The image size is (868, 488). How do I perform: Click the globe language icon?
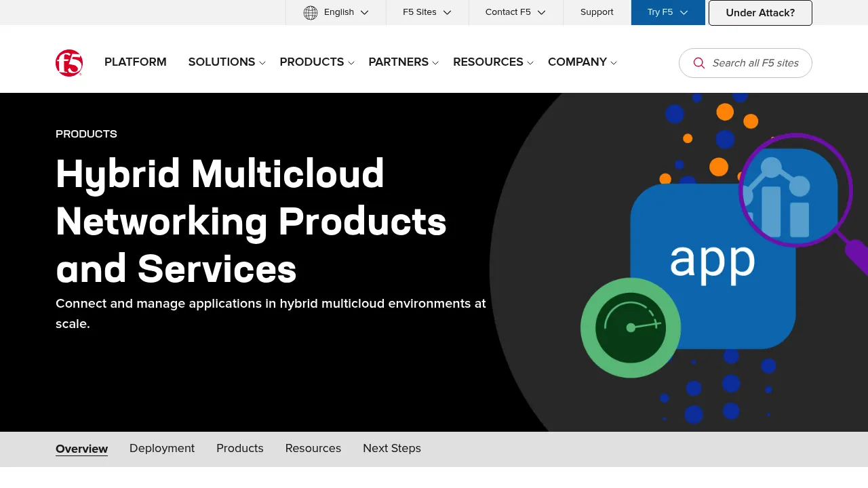(311, 12)
